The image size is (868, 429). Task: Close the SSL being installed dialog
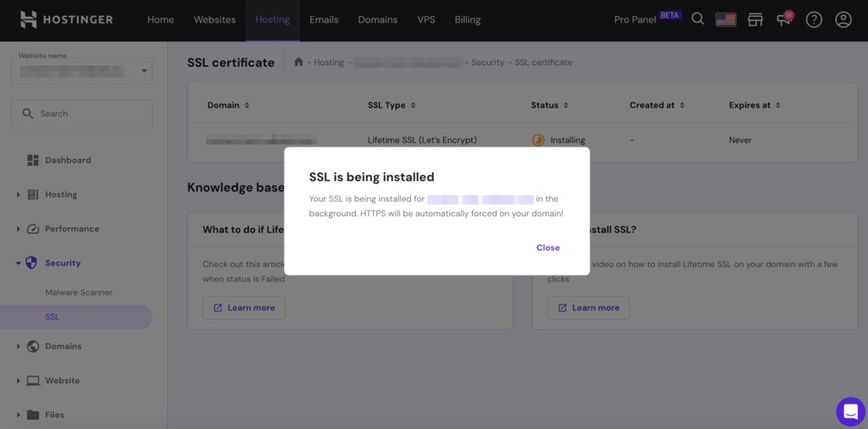(x=548, y=248)
